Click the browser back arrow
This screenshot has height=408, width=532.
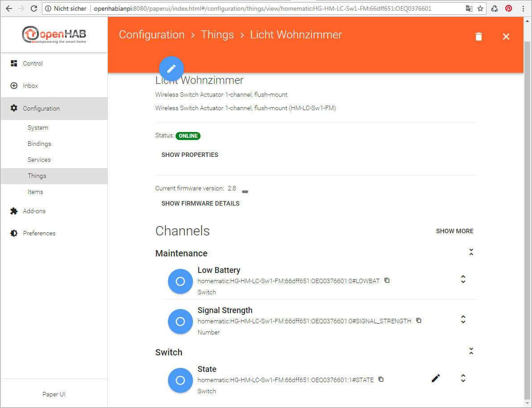[9, 8]
